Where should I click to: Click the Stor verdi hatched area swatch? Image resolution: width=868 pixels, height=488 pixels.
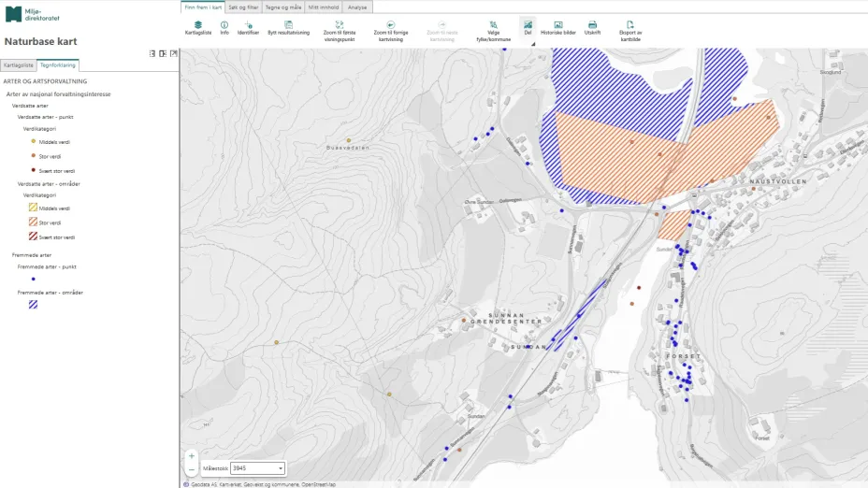(x=33, y=222)
